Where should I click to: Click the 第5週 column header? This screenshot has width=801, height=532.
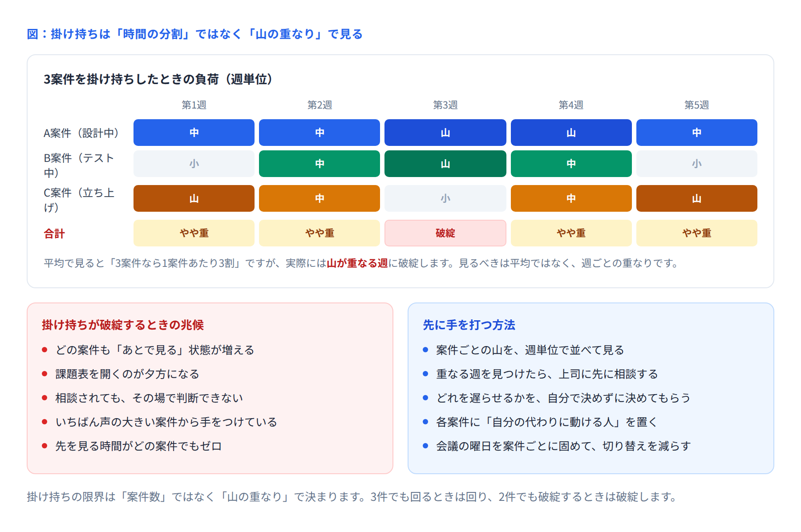click(x=697, y=105)
